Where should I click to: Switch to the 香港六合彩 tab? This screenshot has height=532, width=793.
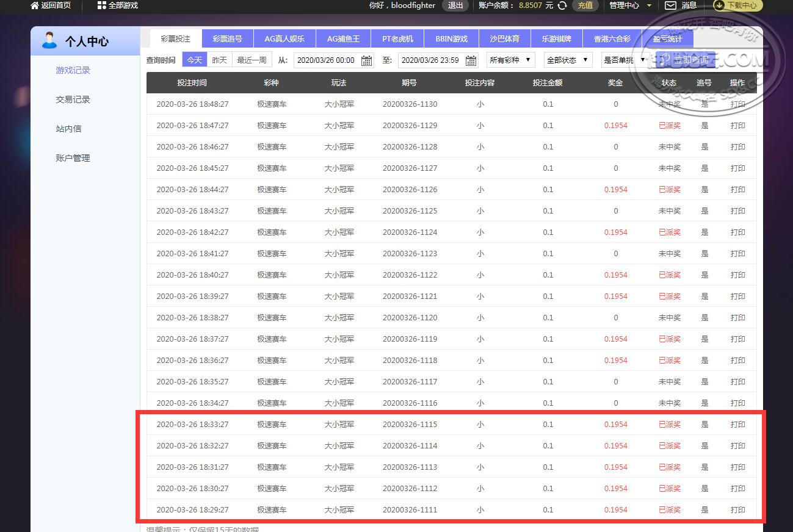[x=612, y=39]
